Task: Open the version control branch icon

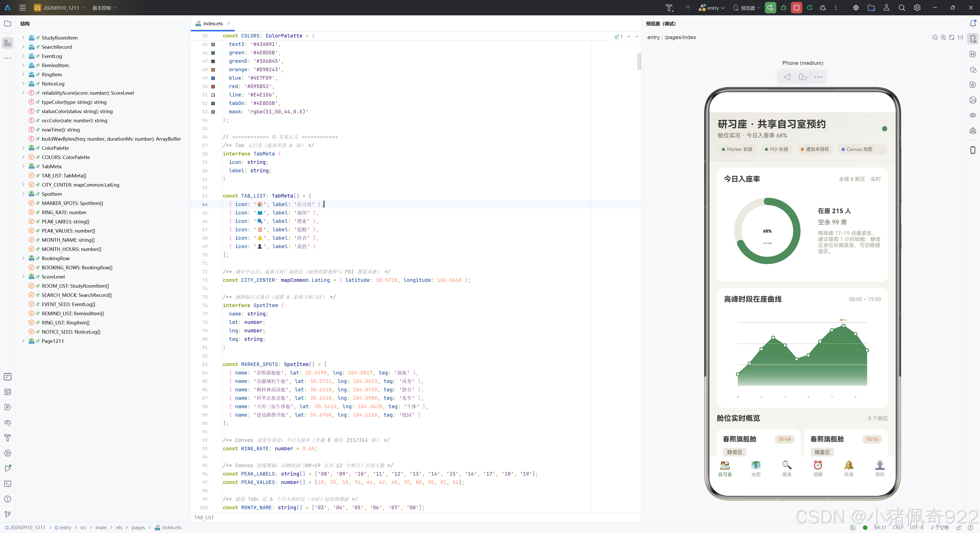Action: (x=8, y=514)
